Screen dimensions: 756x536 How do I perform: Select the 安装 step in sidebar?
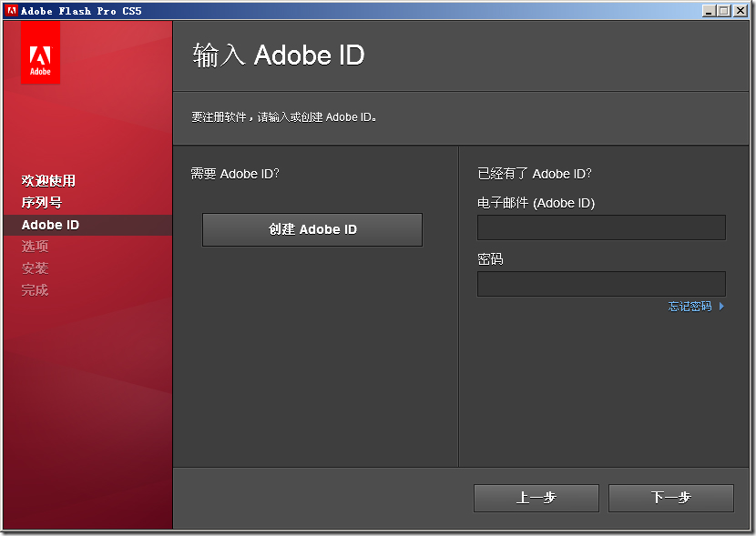coord(35,268)
